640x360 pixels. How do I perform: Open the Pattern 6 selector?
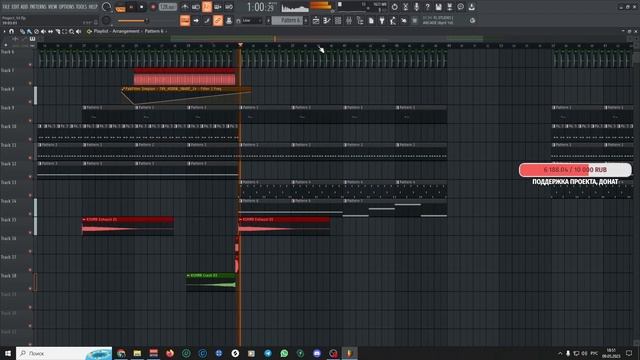(x=287, y=20)
